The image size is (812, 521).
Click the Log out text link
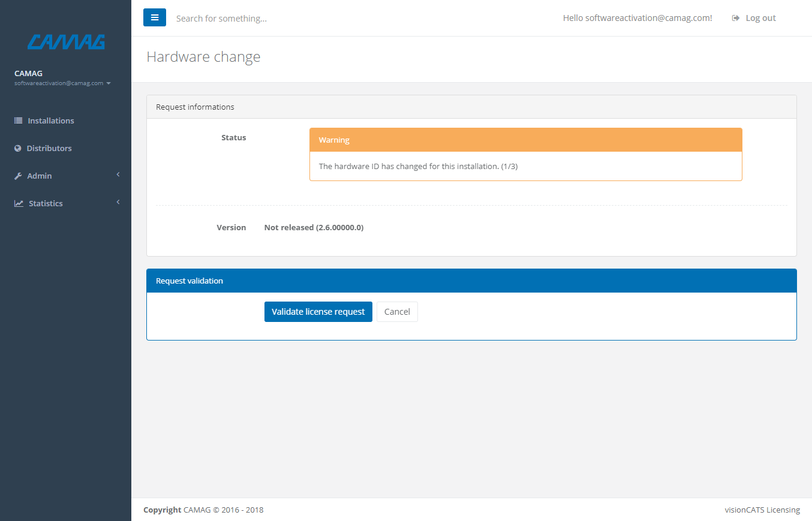coord(760,17)
